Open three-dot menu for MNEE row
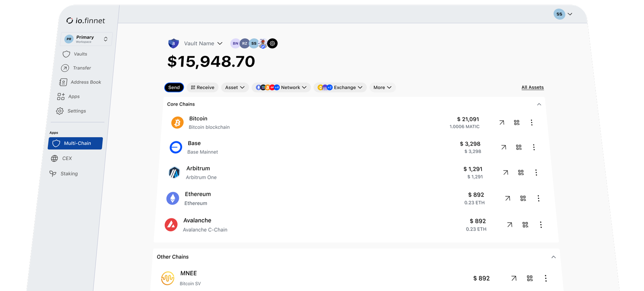 [546, 278]
